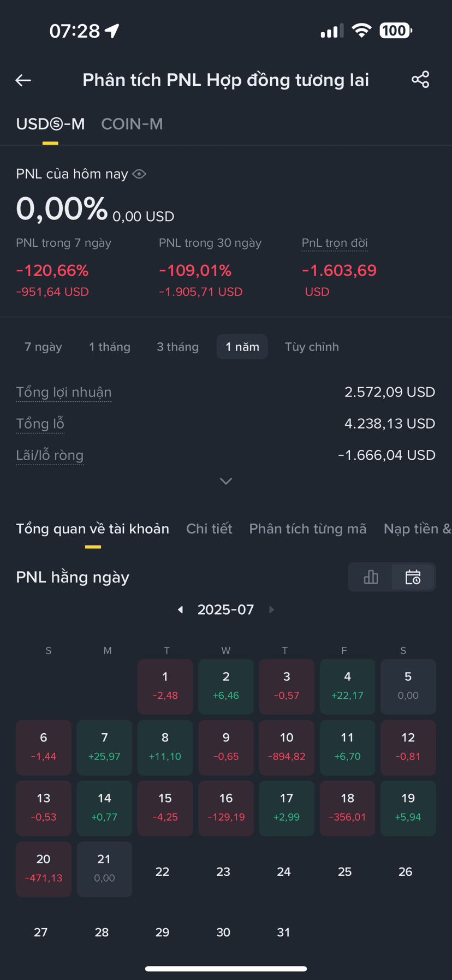Open the Chi tiết tab
Screen dimensions: 452x980
pyautogui.click(x=209, y=528)
